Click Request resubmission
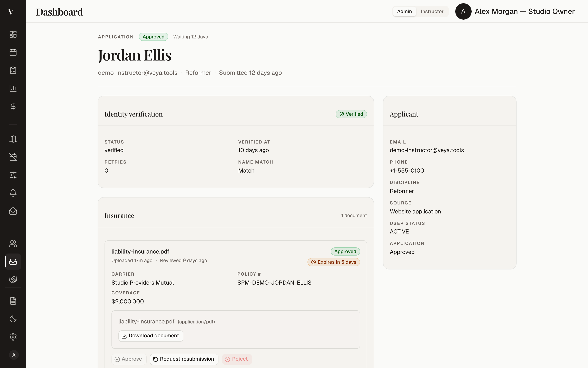The height and width of the screenshot is (368, 588). (x=184, y=359)
